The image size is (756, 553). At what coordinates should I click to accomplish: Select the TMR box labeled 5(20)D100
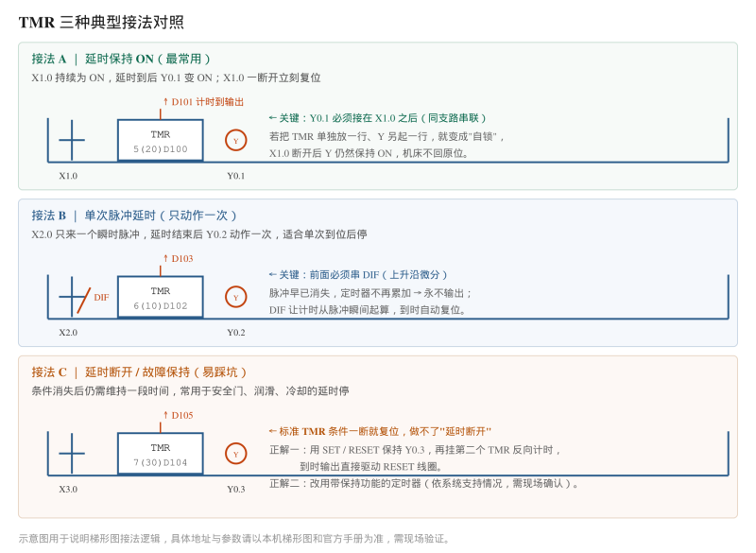pos(161,140)
